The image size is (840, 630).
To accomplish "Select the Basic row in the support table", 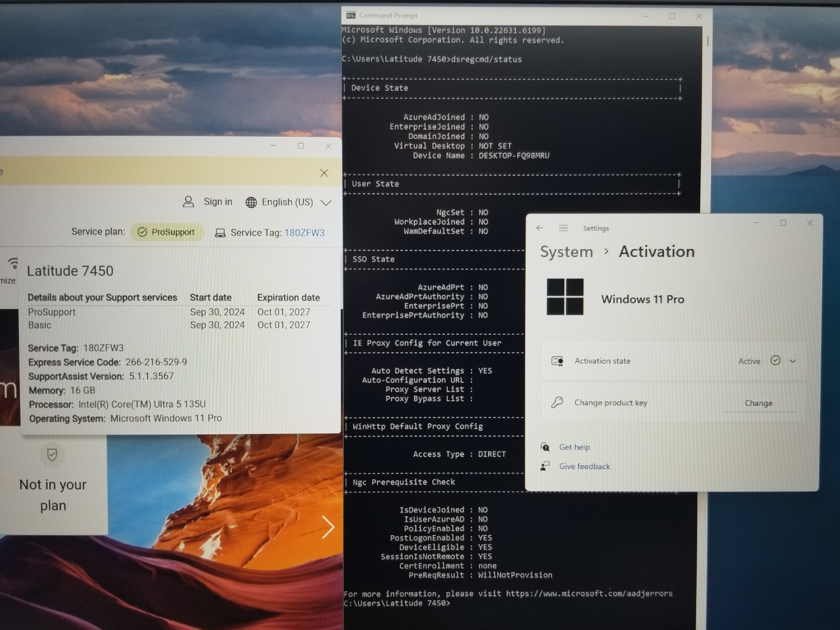I will coord(169,325).
